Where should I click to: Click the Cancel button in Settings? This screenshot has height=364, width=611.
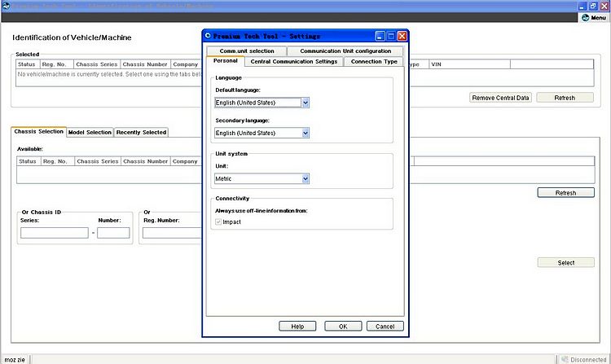385,327
